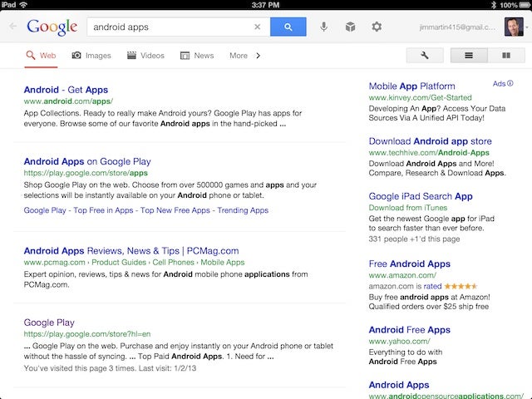This screenshot has width=532, height=399.
Task: Open 'Google iPad Search App' ad
Action: coord(421,196)
